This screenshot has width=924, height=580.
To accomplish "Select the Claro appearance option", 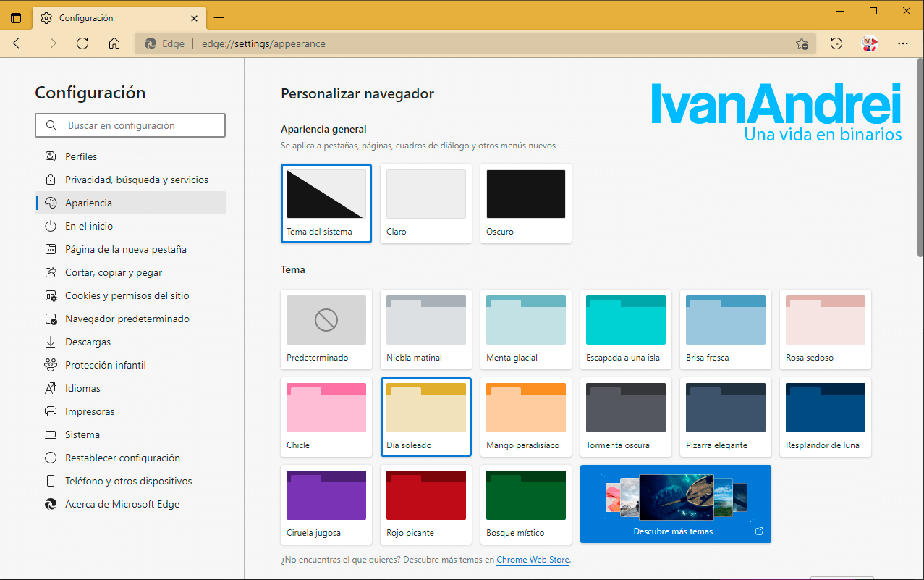I will 426,203.
